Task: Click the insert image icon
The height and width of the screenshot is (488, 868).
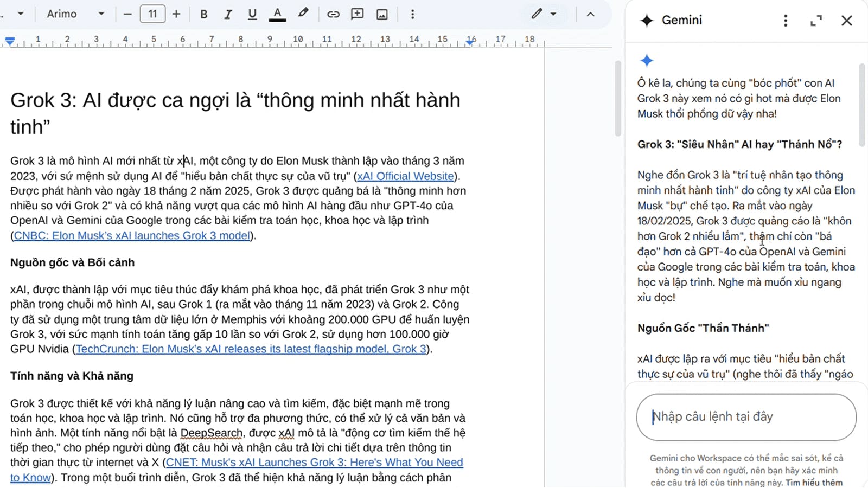Action: coord(382,14)
